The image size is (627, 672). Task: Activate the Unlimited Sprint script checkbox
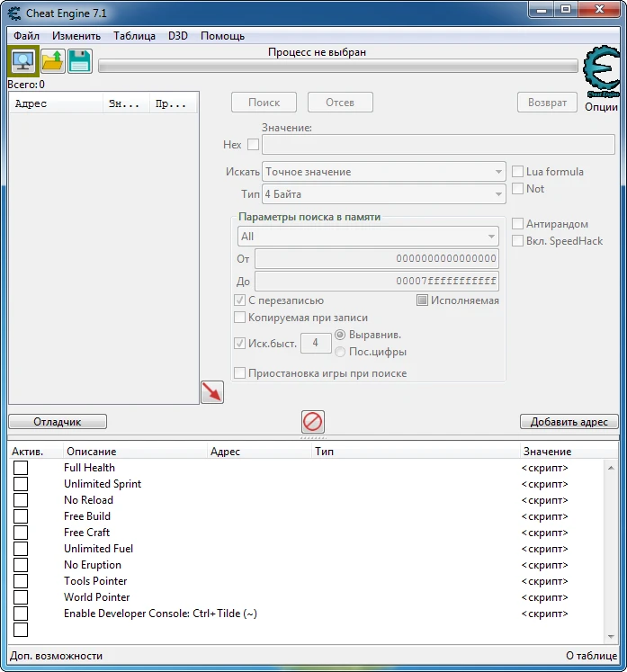(x=21, y=484)
